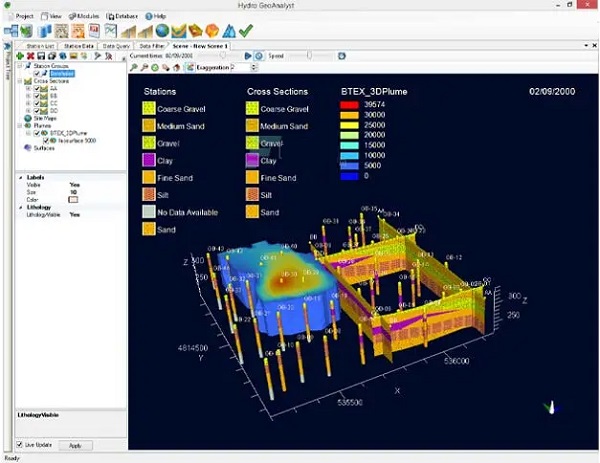Uncheck the AA cross section checkbox
This screenshot has height=463, width=600.
click(36, 88)
